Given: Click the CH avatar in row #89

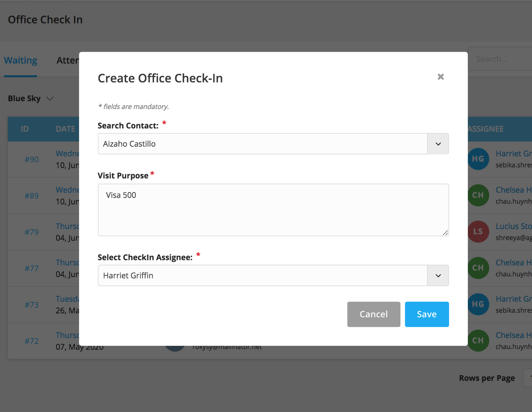Looking at the screenshot, I should (478, 195).
